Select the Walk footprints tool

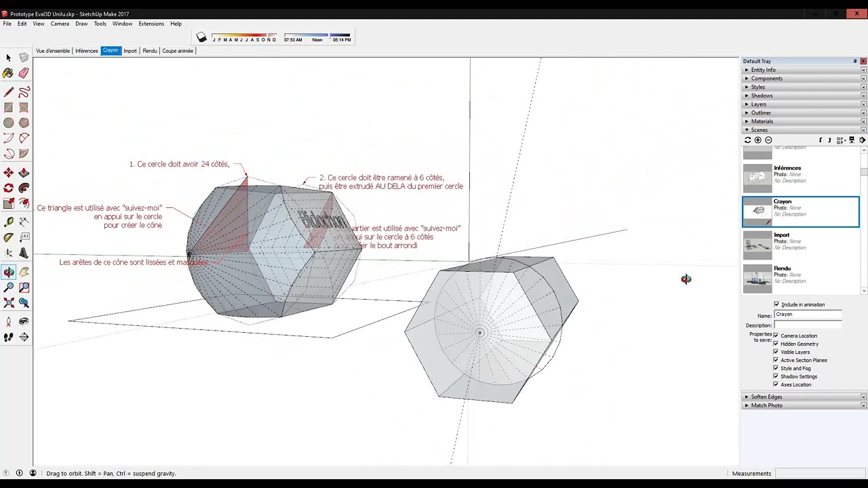click(8, 337)
